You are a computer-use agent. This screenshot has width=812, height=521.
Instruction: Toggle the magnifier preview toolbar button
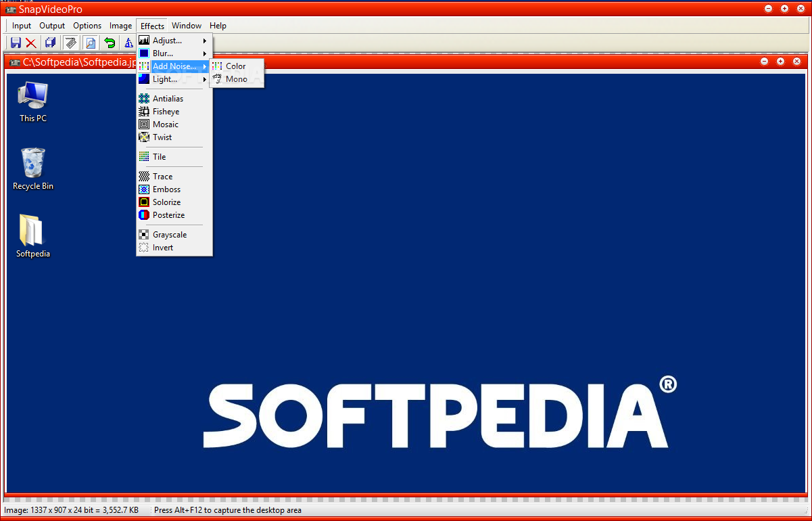(x=91, y=43)
